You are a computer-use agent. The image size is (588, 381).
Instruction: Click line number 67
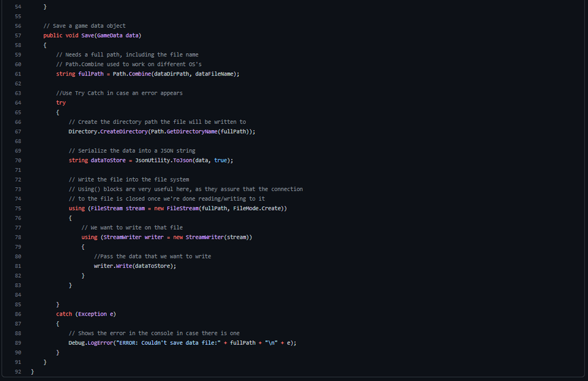coord(18,132)
